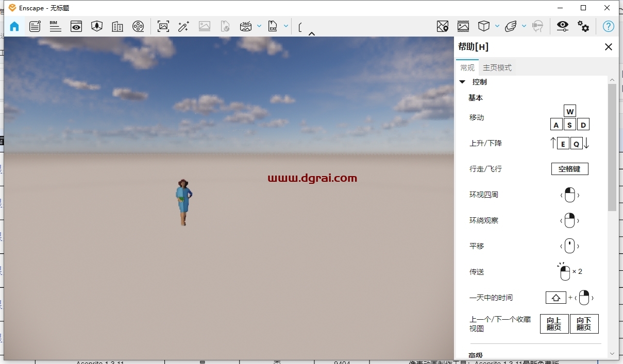Screen dimensions: 623x364
Task: Click the mouse icon beside 环绕观察
Action: tap(569, 220)
